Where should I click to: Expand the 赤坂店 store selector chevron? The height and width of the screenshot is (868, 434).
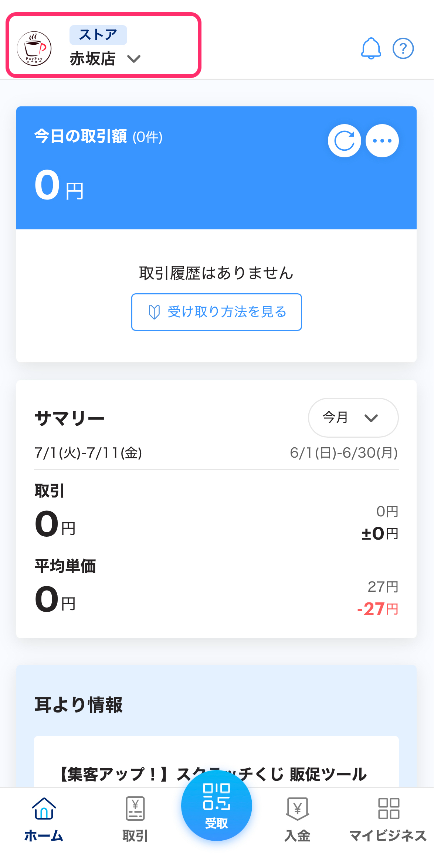(134, 59)
